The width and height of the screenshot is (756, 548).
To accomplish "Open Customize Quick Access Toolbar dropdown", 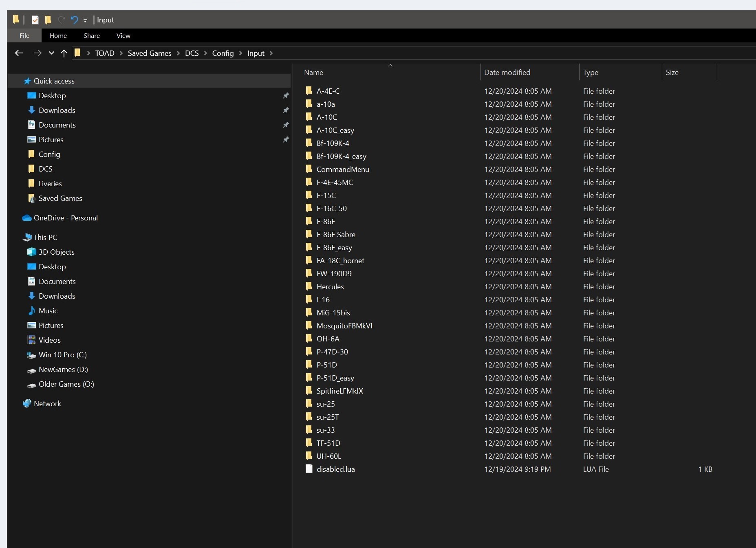I will coord(85,20).
